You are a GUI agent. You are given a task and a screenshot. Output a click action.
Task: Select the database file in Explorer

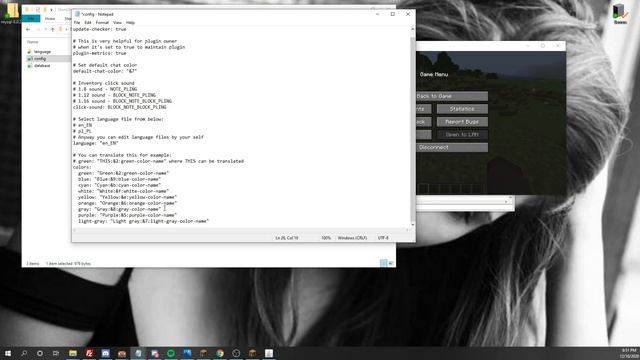(x=42, y=66)
